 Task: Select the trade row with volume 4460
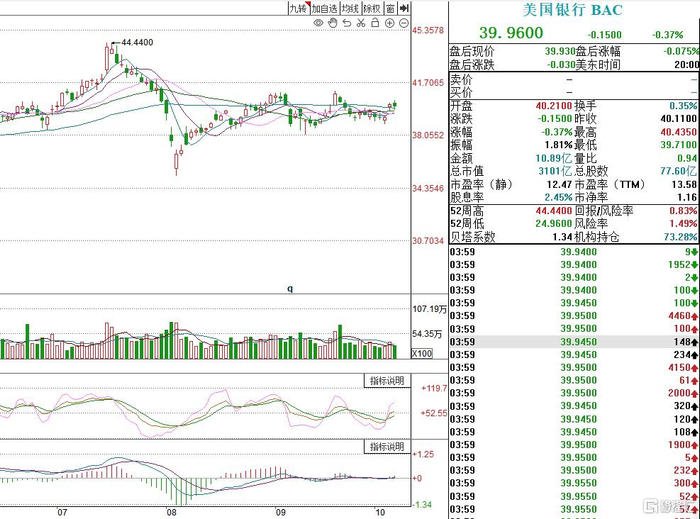pos(574,316)
